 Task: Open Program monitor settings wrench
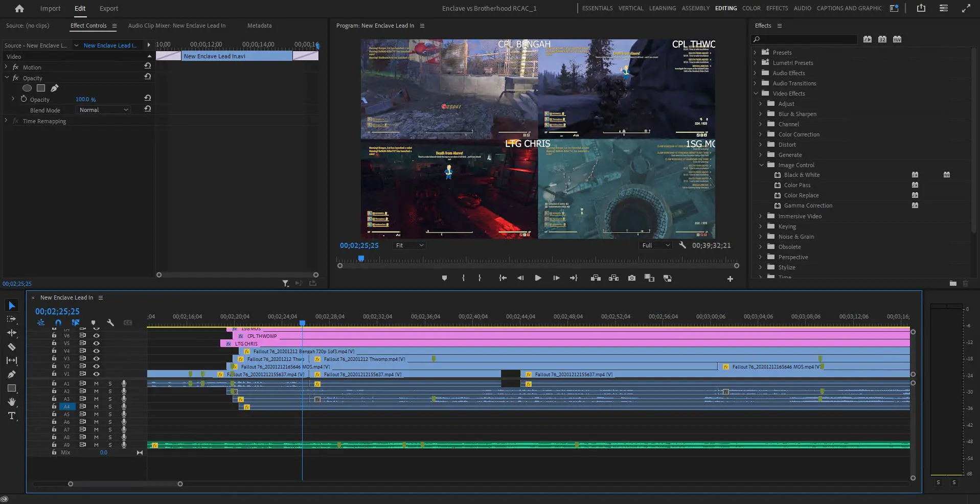(682, 245)
